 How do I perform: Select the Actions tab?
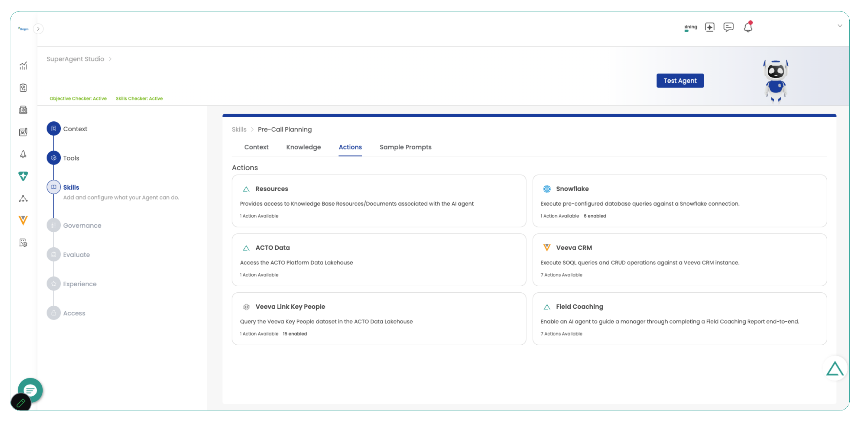point(350,147)
